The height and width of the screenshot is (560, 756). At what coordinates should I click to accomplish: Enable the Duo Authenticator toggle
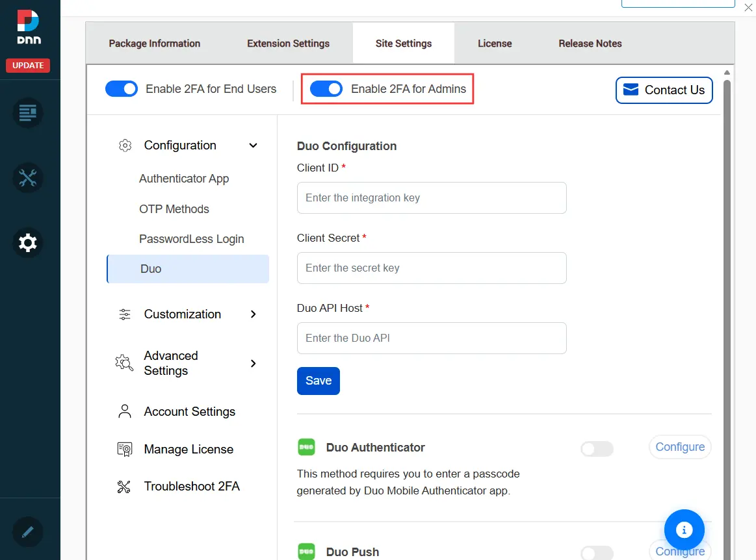click(597, 449)
